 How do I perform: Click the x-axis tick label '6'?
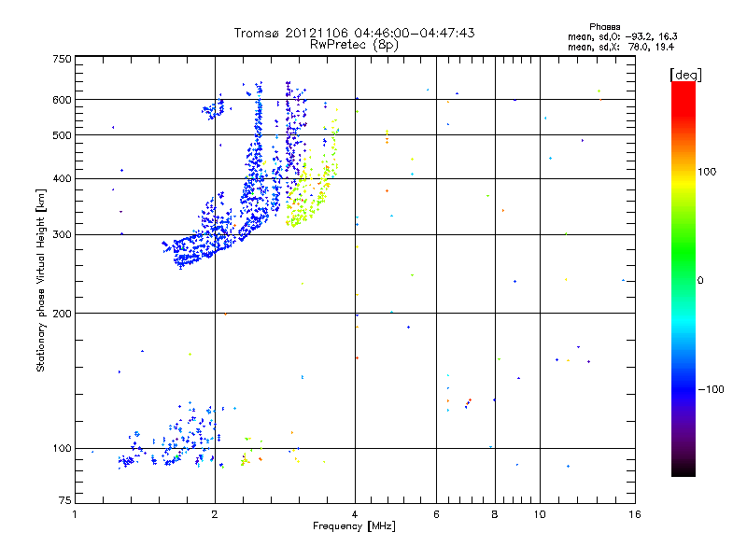pyautogui.click(x=436, y=514)
